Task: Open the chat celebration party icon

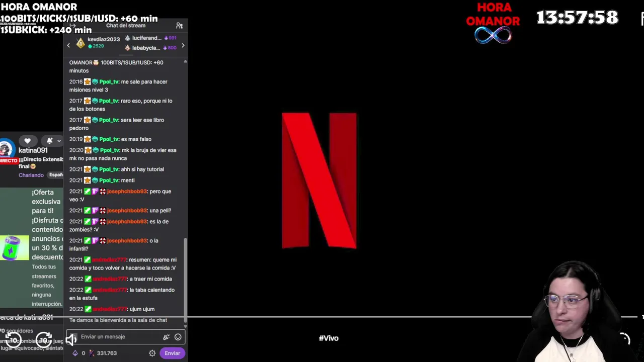Action: coord(167,337)
